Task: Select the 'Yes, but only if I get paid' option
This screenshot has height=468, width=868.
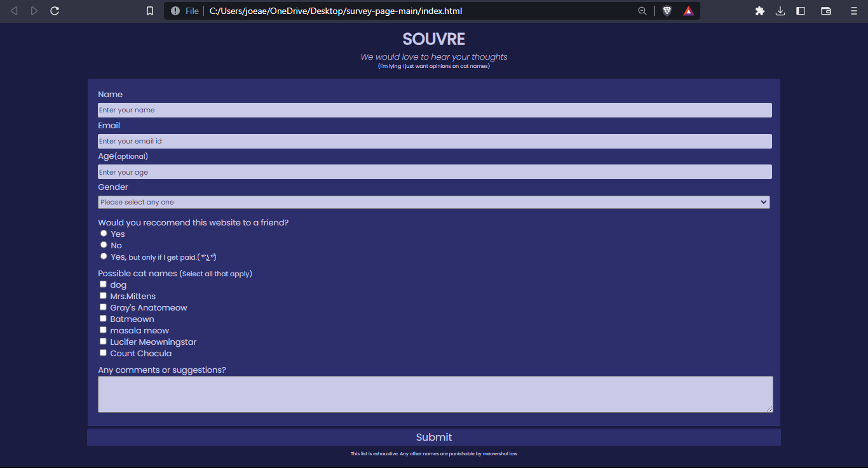Action: 104,256
